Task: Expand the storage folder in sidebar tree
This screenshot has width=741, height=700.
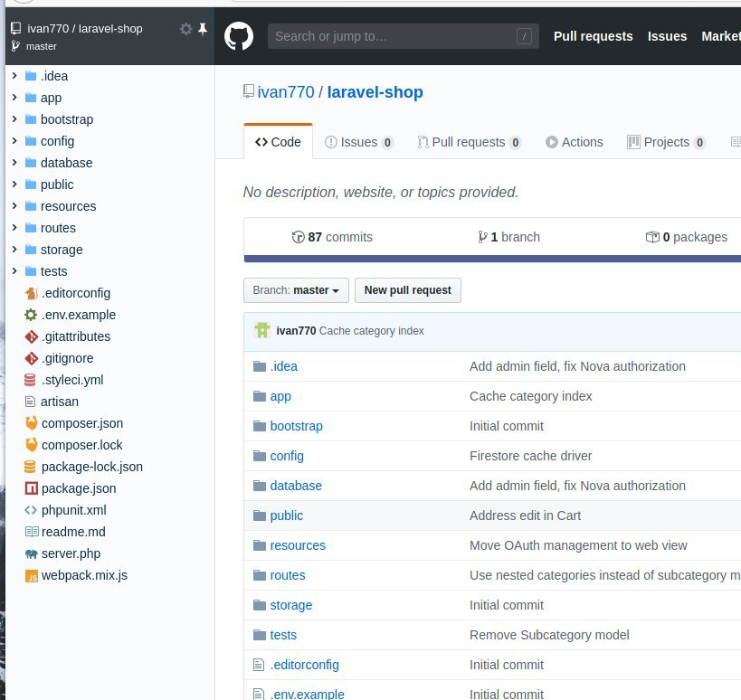Action: [x=14, y=250]
